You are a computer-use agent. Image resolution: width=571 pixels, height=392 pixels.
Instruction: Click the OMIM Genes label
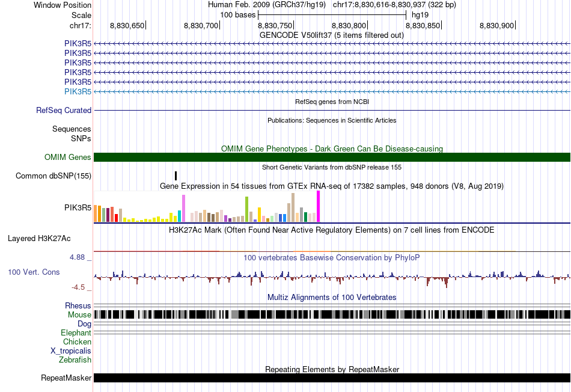click(x=67, y=157)
